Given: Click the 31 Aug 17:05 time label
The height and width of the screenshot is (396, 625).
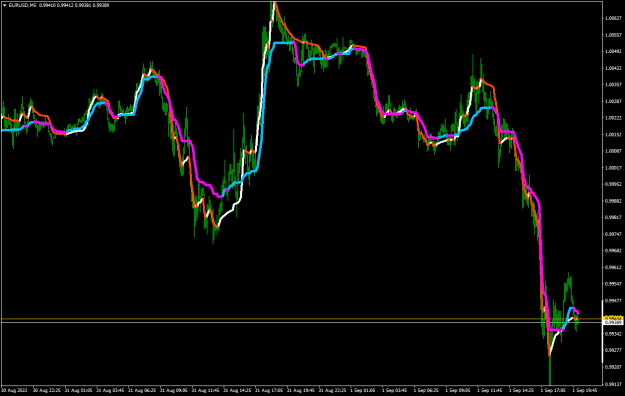Looking at the screenshot, I should [x=269, y=390].
